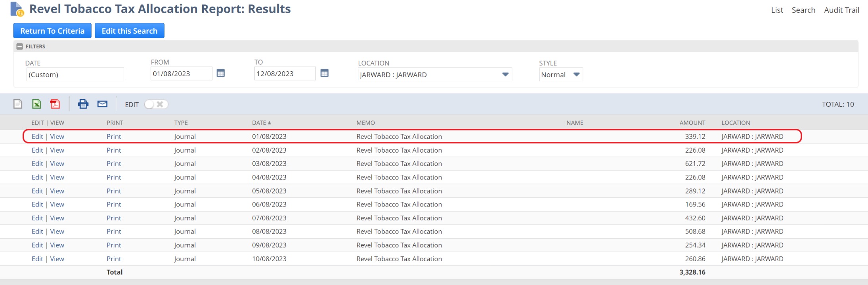
Task: Open the Audit Trail link
Action: [841, 10]
